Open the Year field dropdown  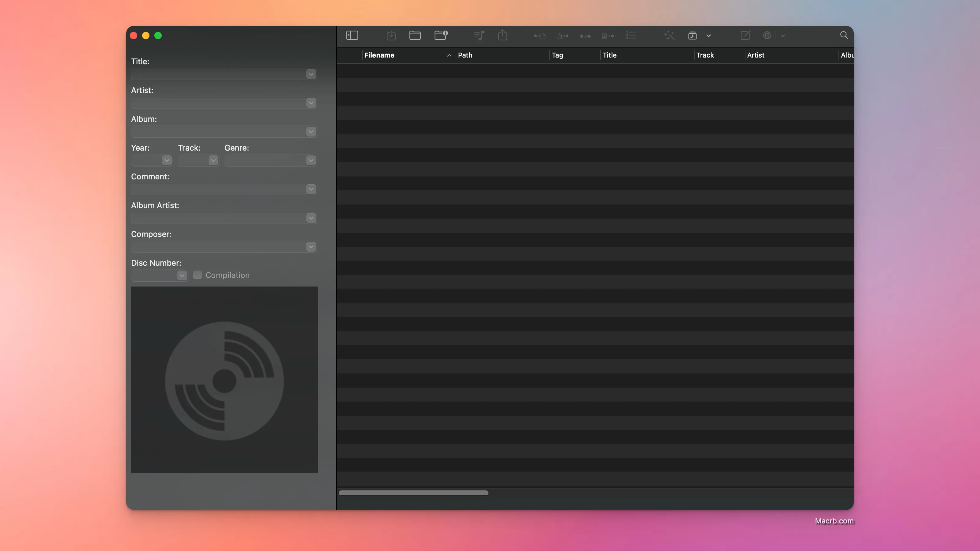(x=167, y=160)
